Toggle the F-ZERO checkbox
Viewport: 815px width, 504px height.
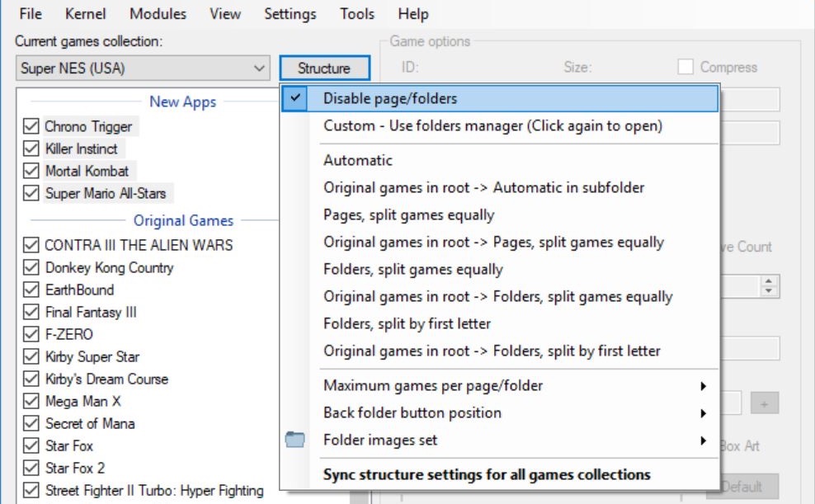pyautogui.click(x=31, y=334)
